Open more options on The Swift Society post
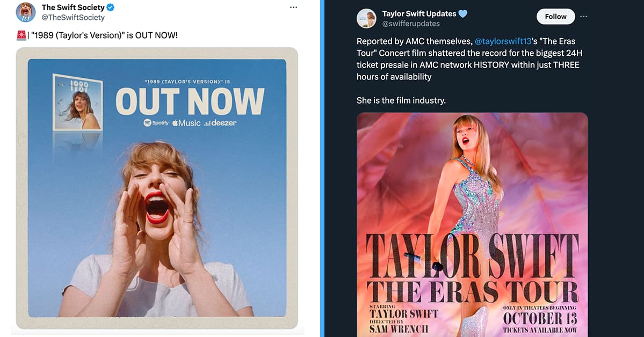The width and height of the screenshot is (644, 337). click(x=293, y=6)
